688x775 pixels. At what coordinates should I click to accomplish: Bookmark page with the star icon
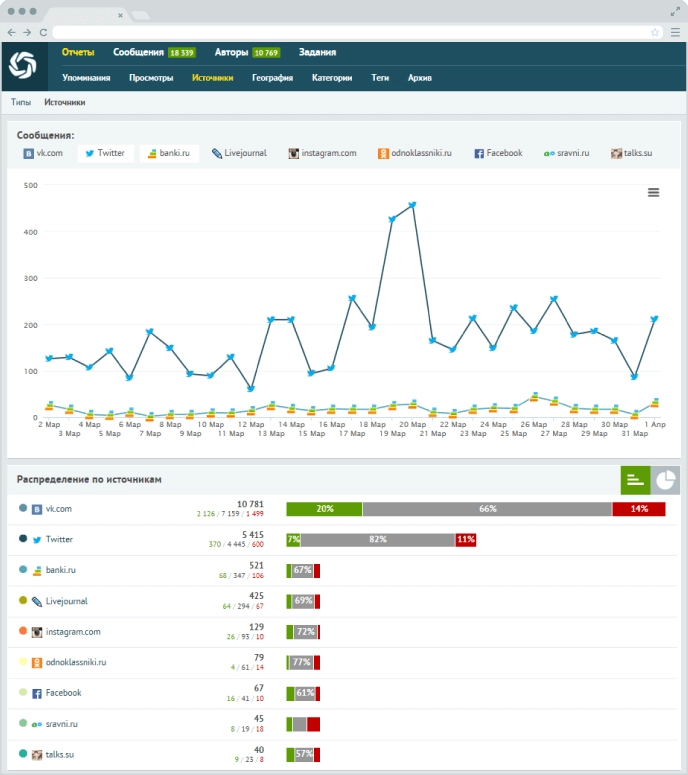coord(655,32)
